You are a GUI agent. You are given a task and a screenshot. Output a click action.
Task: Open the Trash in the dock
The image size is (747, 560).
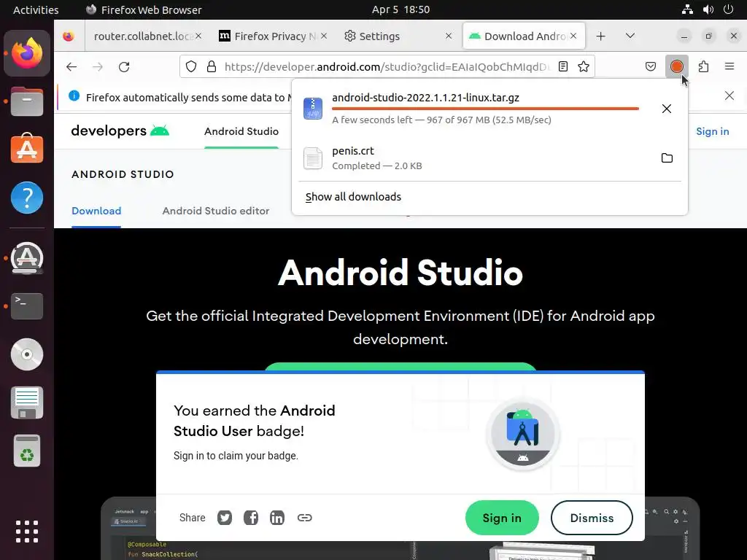coord(27,451)
